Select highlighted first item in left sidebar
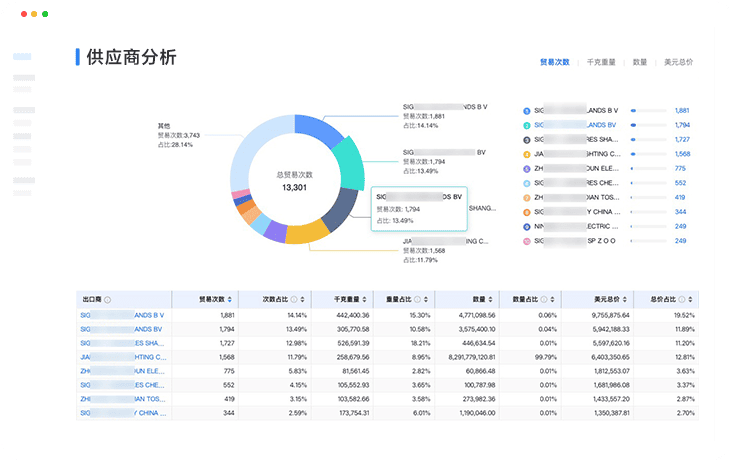This screenshot has width=730, height=460. tap(23, 57)
